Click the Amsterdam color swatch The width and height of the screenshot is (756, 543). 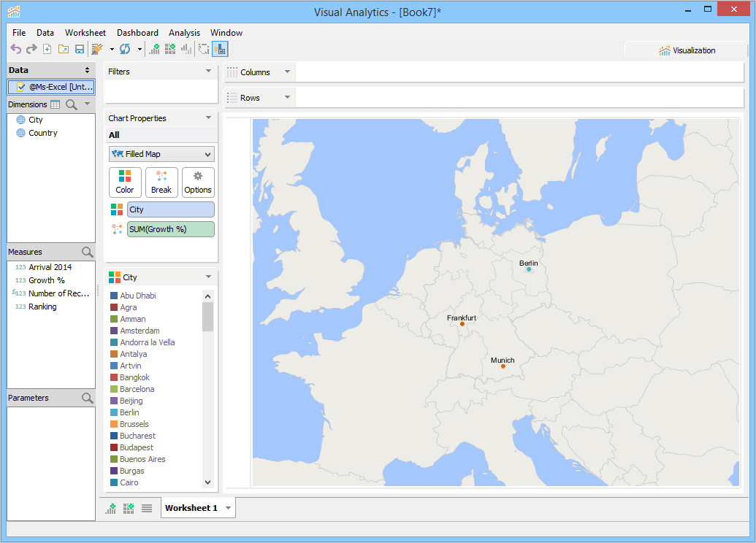[114, 331]
